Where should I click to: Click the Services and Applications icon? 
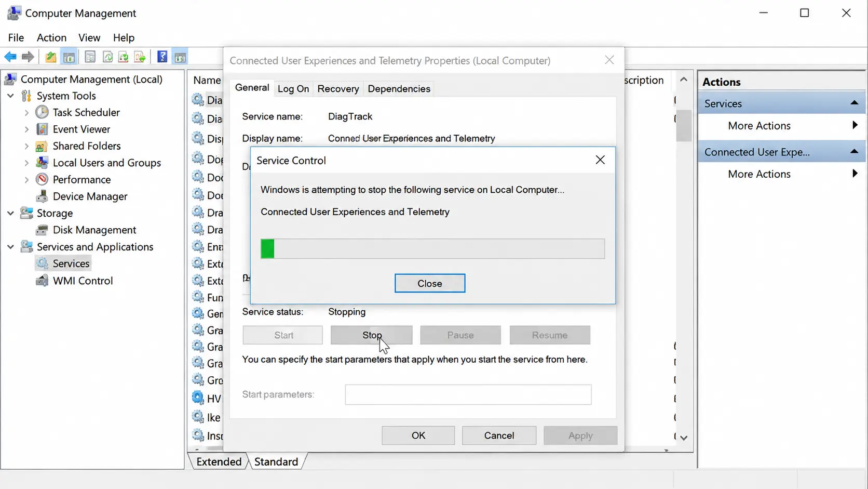26,247
